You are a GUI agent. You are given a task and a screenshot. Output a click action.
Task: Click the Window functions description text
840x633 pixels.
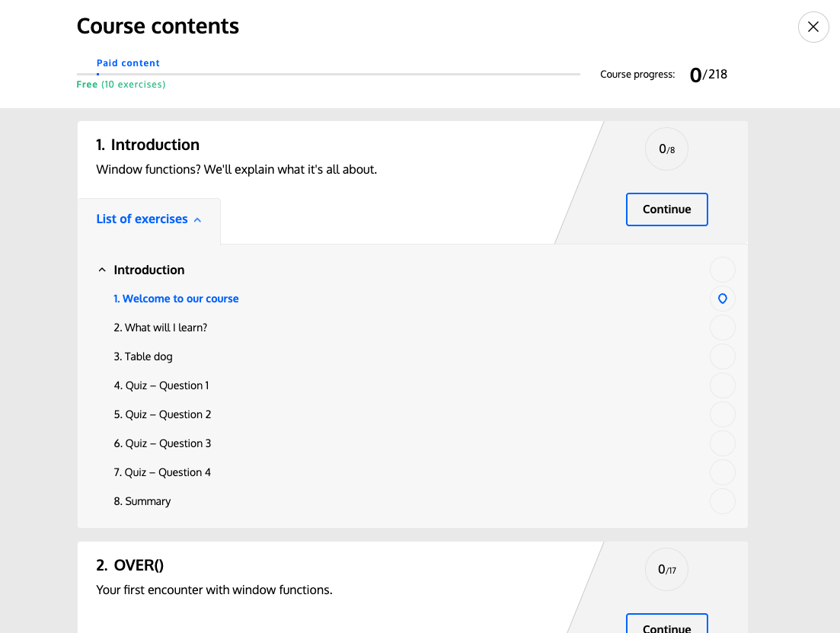tap(237, 169)
